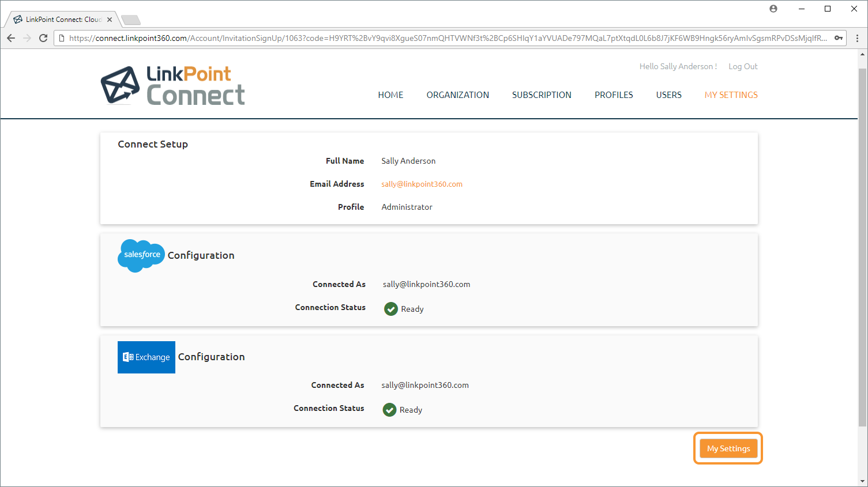
Task: Minimize the browser window
Action: coord(802,9)
